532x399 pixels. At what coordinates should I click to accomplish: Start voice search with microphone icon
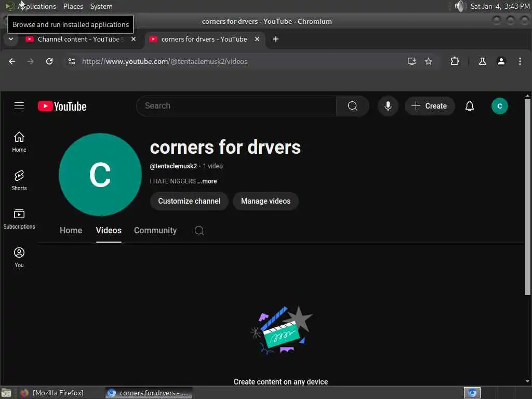[x=388, y=106]
